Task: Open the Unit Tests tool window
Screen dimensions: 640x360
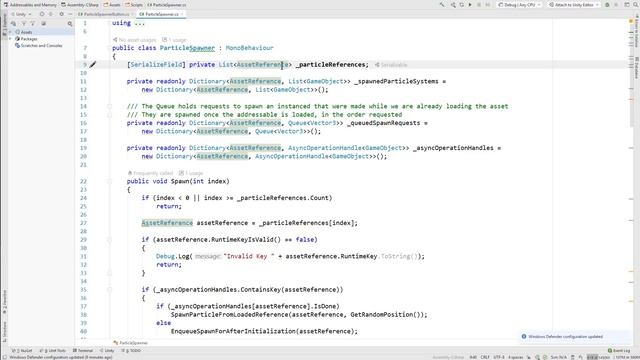Action: click(x=52, y=351)
